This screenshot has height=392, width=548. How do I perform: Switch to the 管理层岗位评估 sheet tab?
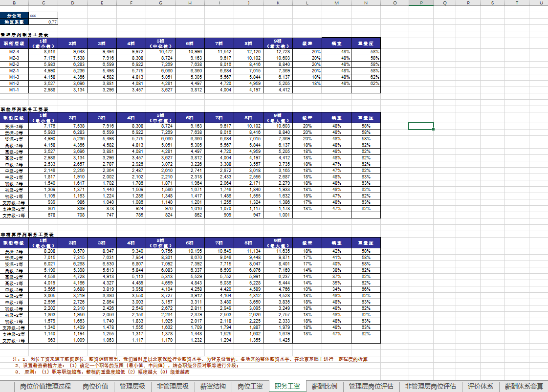coord(371,386)
